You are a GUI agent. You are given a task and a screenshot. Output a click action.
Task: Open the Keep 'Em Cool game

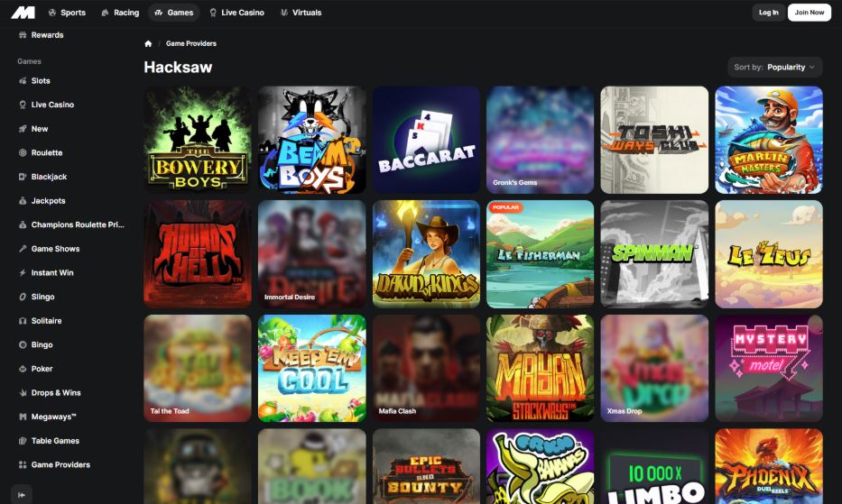312,368
